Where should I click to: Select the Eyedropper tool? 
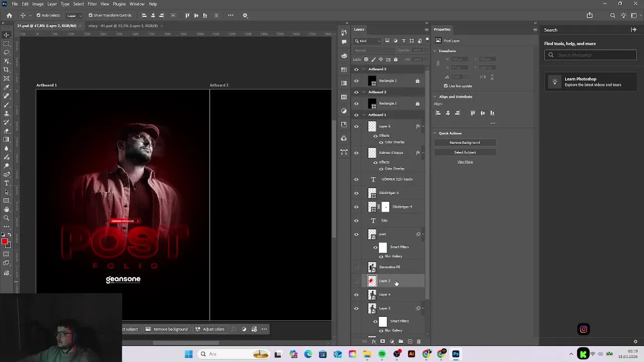(7, 87)
